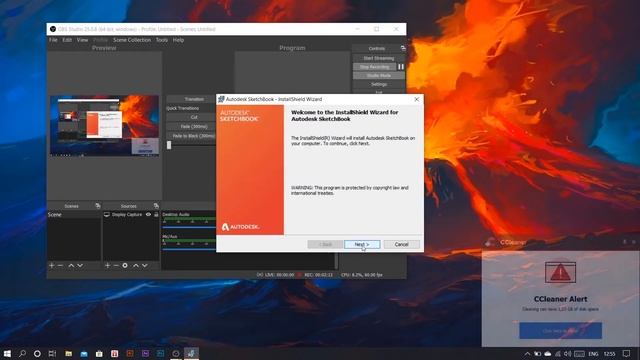The width and height of the screenshot is (640, 360).
Task: Toggle Studio Mode in OBS
Action: coord(378,76)
